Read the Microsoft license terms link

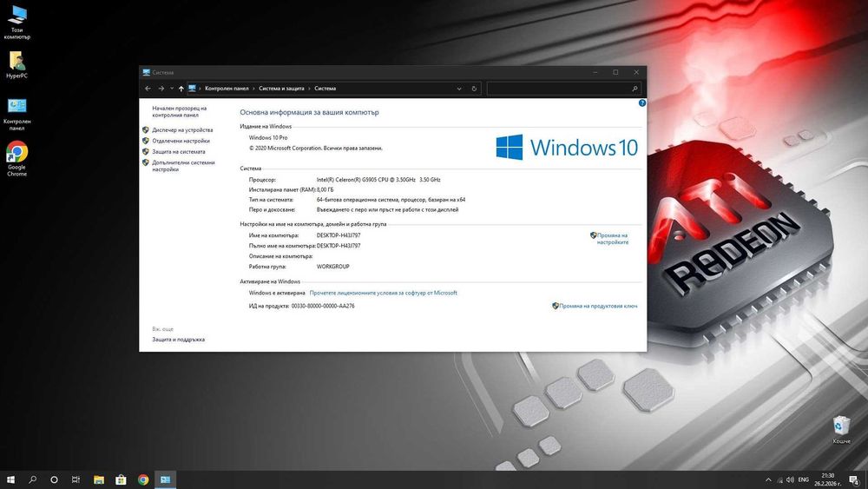pos(383,293)
